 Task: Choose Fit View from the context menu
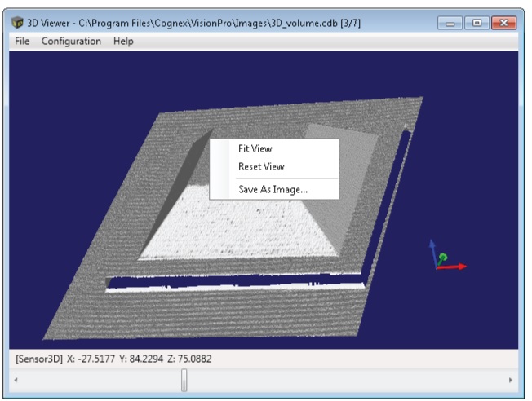pos(255,148)
